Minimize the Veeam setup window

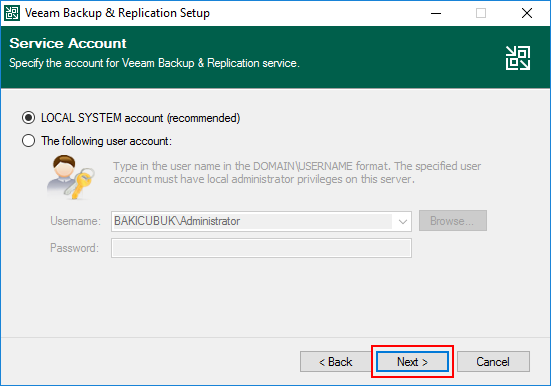(x=436, y=13)
